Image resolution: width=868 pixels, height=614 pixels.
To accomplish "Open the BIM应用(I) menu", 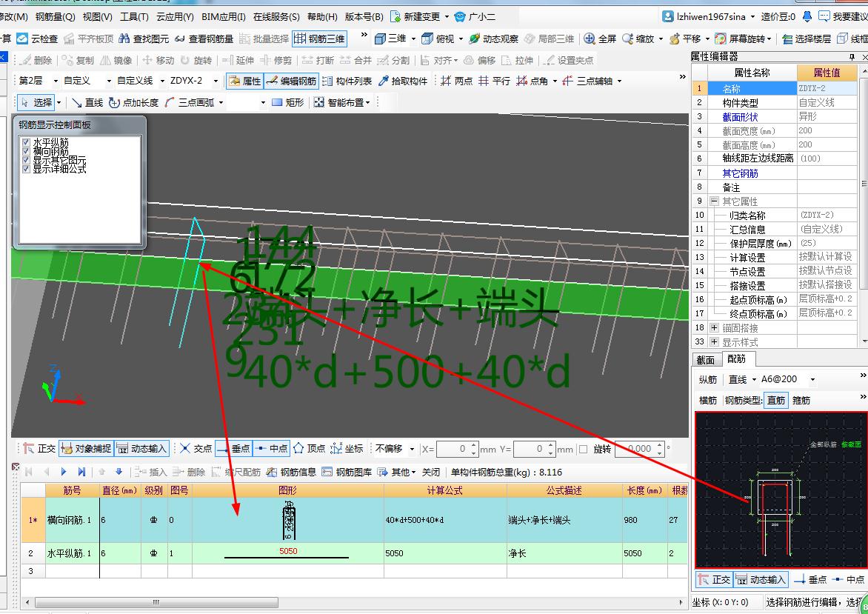I will click(223, 16).
